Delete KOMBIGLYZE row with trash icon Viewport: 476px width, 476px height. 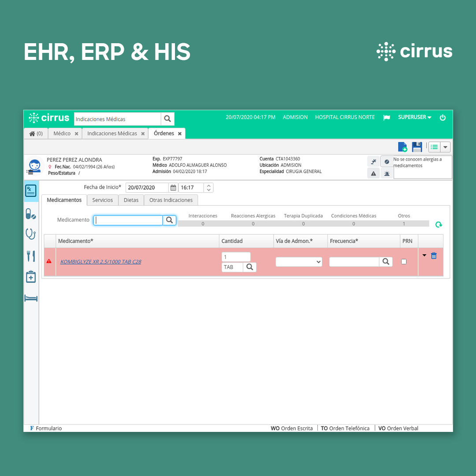(x=434, y=256)
